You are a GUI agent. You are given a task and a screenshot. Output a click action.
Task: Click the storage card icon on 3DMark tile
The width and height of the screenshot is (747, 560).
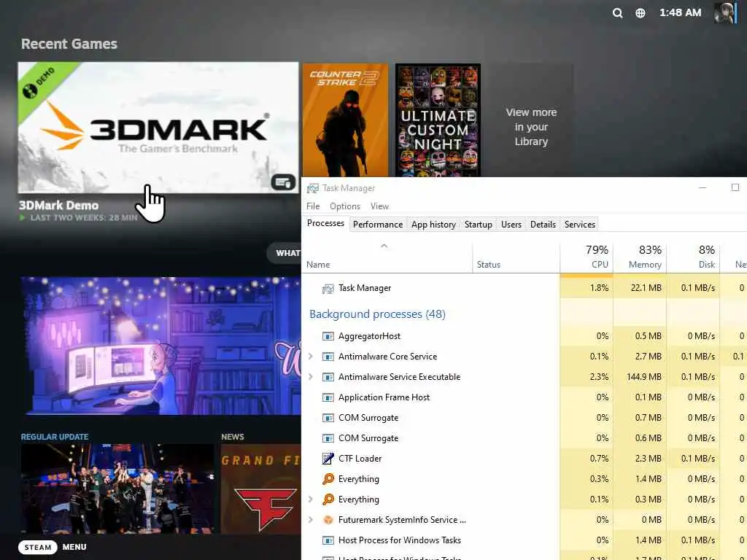[x=283, y=182]
